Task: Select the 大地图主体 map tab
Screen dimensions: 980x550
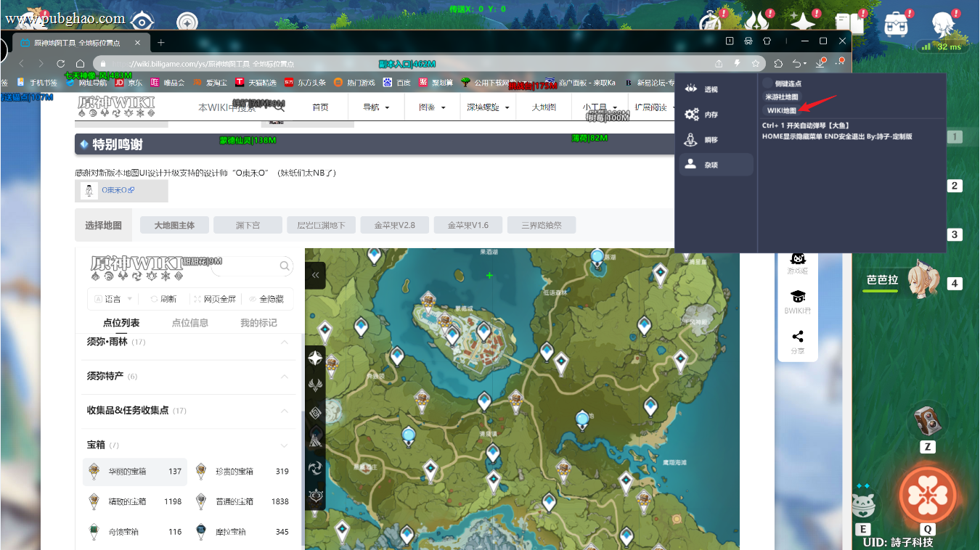Action: (x=174, y=225)
